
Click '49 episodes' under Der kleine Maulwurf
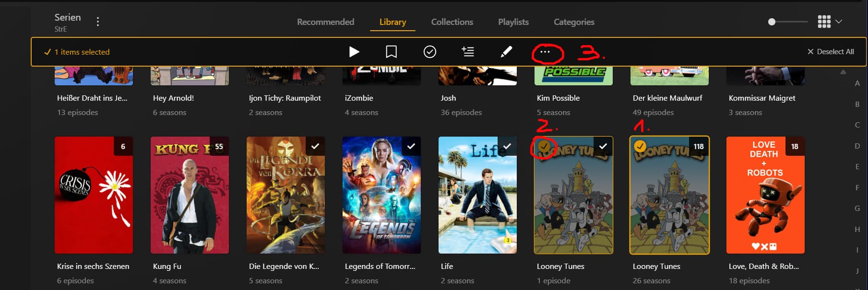[653, 113]
